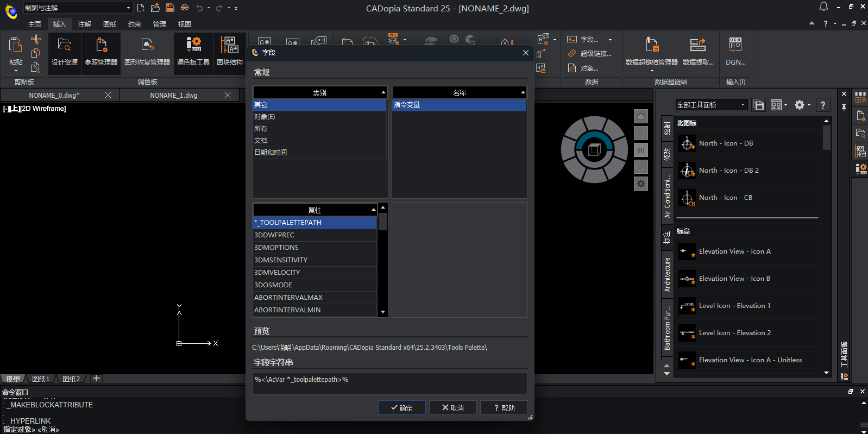Switch to the 注解 ribbon tab

pyautogui.click(x=84, y=24)
